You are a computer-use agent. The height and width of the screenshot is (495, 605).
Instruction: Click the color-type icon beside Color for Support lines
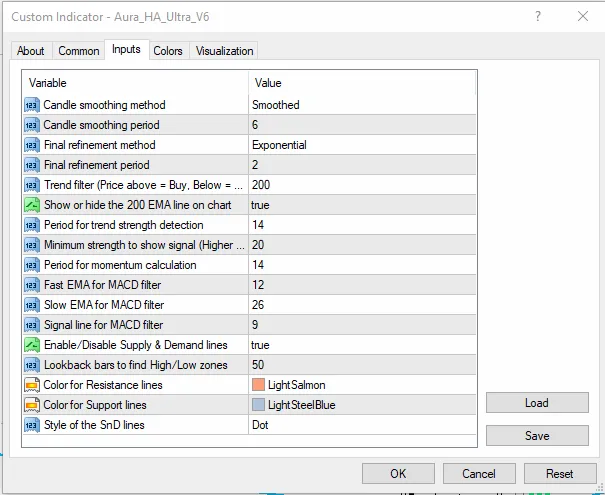32,405
